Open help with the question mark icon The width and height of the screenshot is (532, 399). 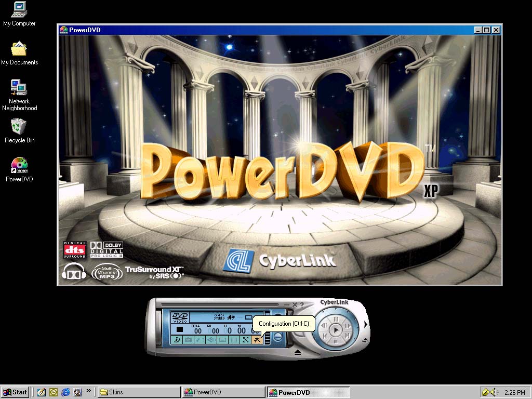coord(302,305)
